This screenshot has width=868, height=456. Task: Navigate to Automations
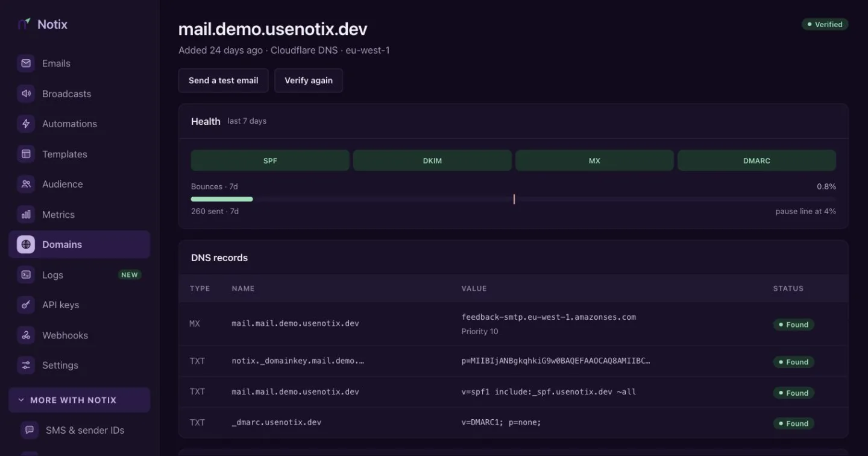pos(79,124)
